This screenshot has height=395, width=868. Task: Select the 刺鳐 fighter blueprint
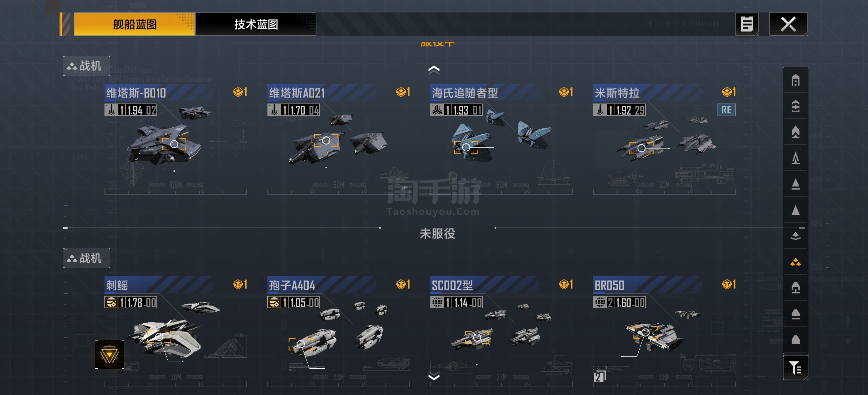point(176,331)
